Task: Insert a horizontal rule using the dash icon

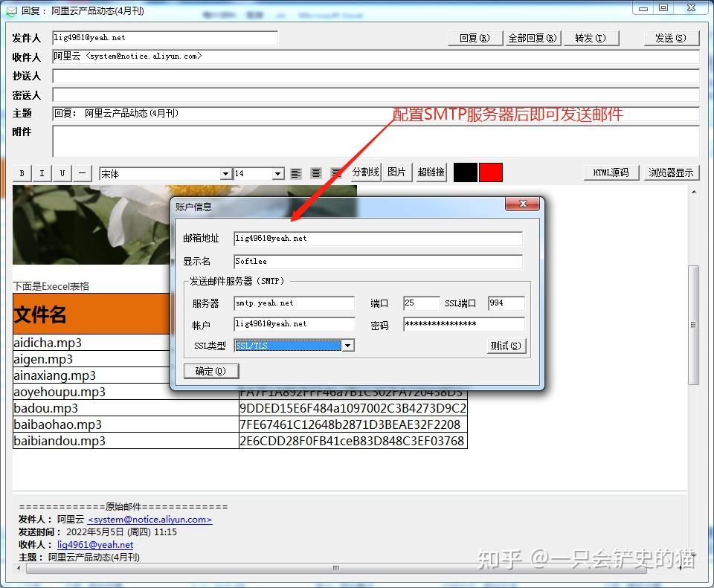Action: [83, 172]
